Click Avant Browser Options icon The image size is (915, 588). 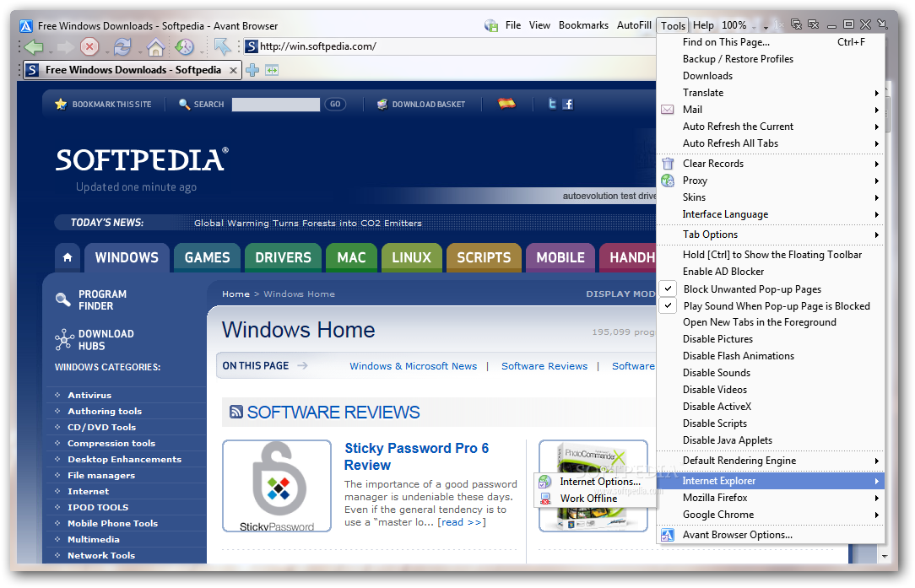coord(668,535)
